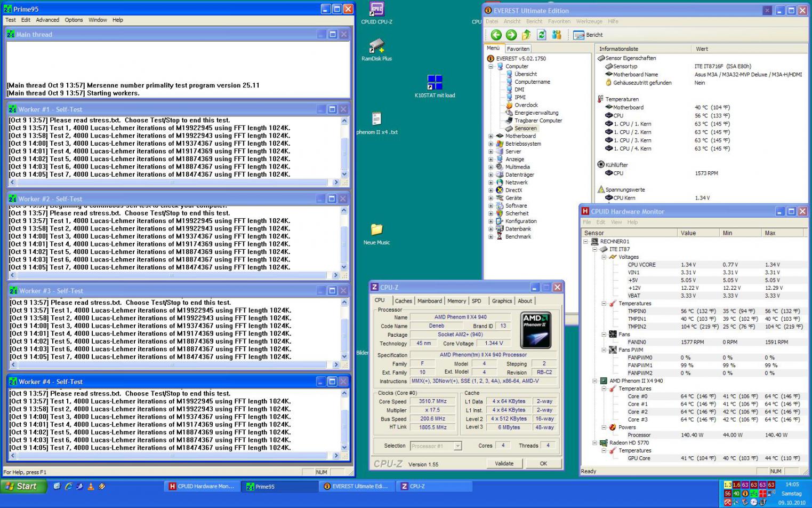Click the Value column header in Hardware Monitor
The width and height of the screenshot is (812, 508).
coord(698,233)
